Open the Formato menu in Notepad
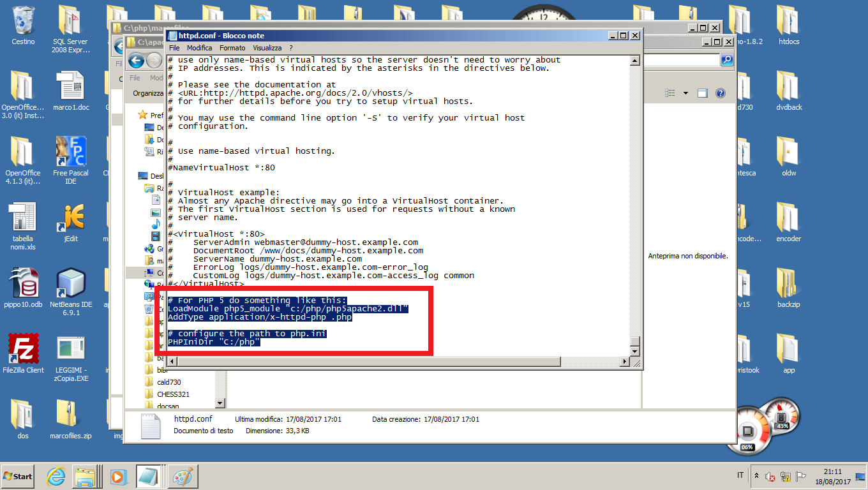The width and height of the screenshot is (868, 490). [x=232, y=48]
